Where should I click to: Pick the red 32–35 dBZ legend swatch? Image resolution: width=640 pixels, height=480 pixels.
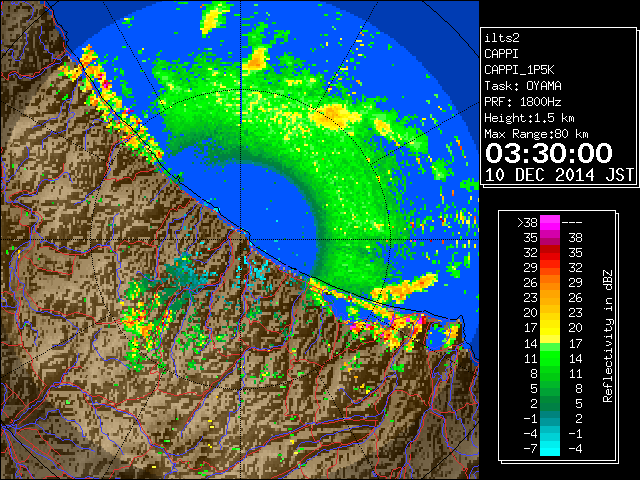550,253
